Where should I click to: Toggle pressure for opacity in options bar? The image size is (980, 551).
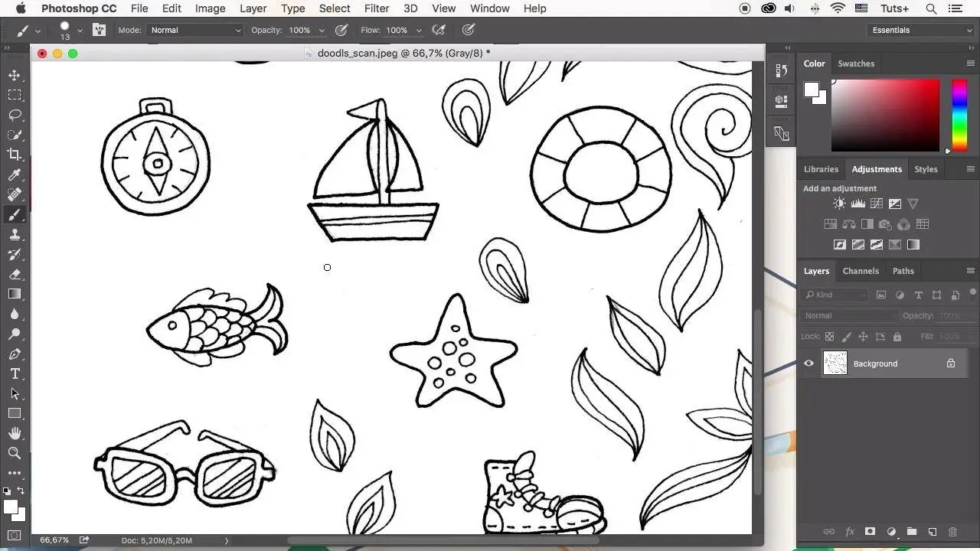[341, 30]
